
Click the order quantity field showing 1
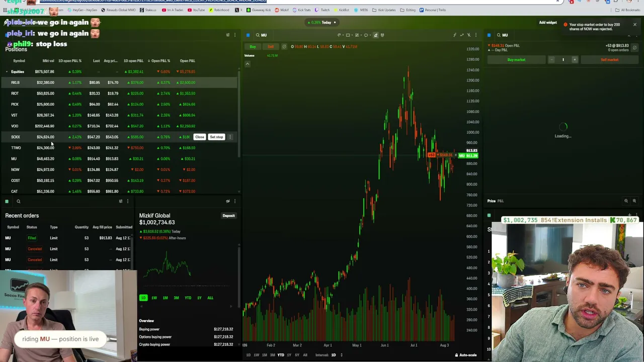[x=563, y=60]
